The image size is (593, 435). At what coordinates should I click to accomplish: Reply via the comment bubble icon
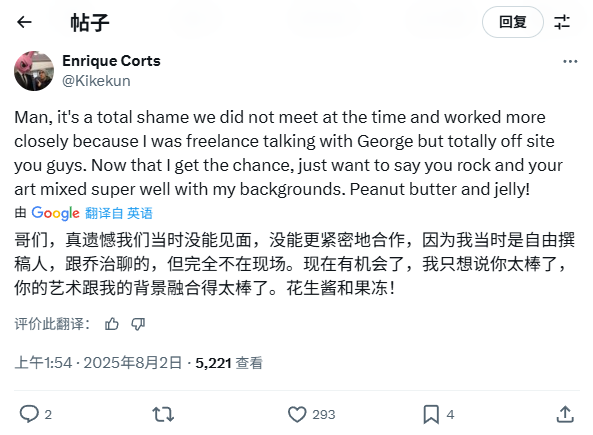coord(29,414)
